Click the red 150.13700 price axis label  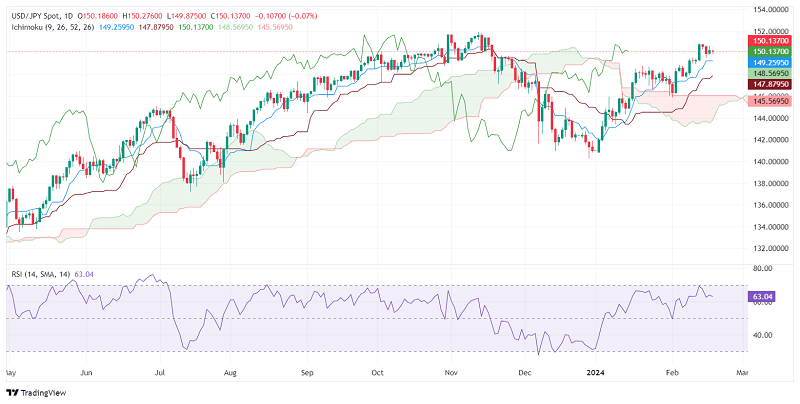tap(771, 40)
